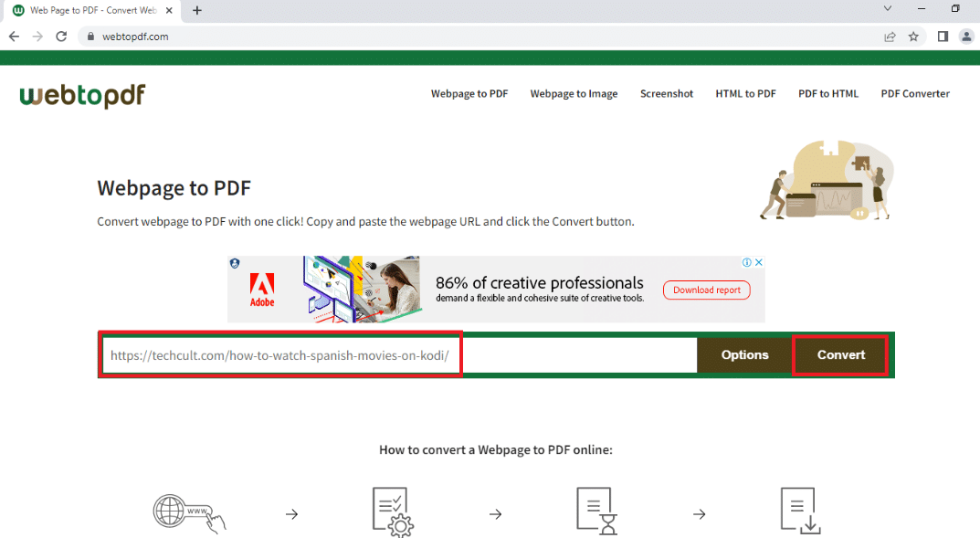Share this page via share icon

890,37
